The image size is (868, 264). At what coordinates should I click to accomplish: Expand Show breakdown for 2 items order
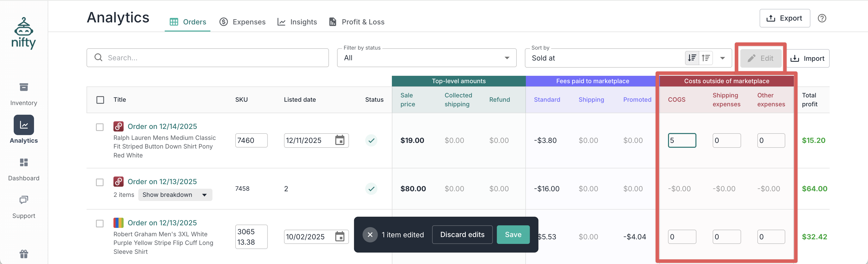tap(175, 195)
